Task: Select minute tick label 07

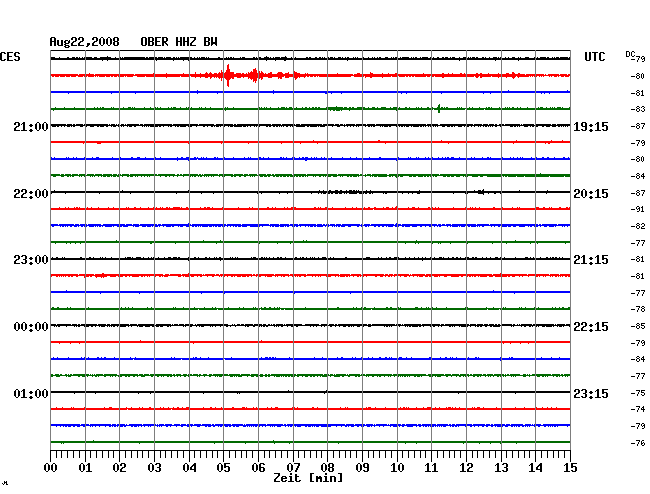Action: 293,467
